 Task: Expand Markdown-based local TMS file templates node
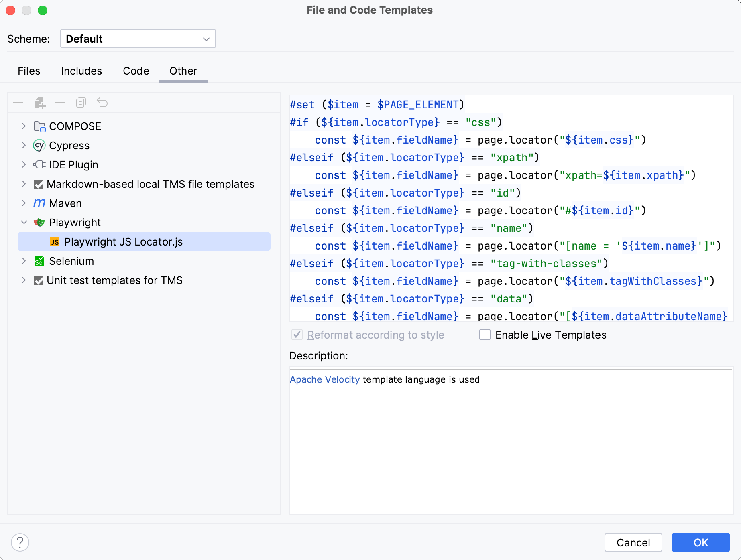(x=24, y=184)
